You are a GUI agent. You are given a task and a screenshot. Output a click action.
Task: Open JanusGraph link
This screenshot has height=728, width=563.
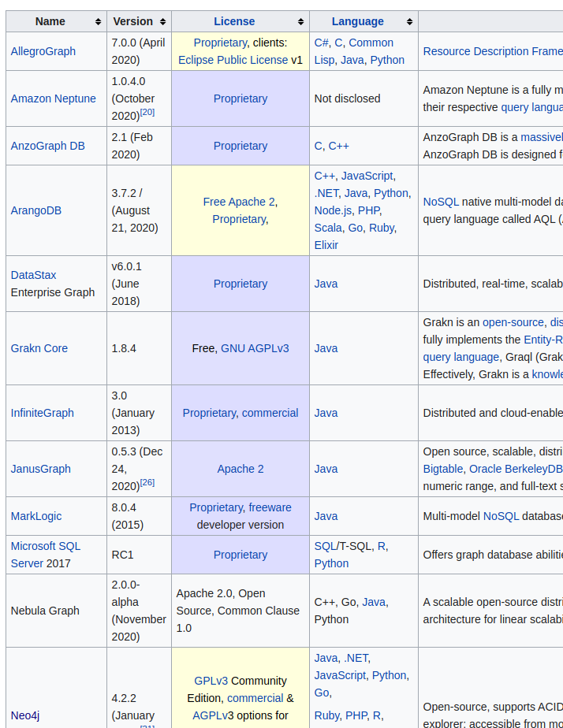pyautogui.click(x=41, y=470)
